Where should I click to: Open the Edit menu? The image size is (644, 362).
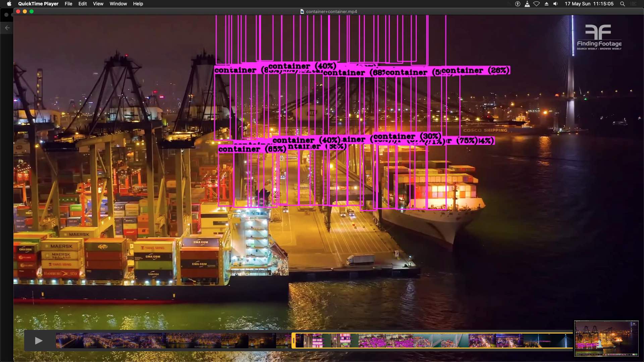click(x=83, y=4)
